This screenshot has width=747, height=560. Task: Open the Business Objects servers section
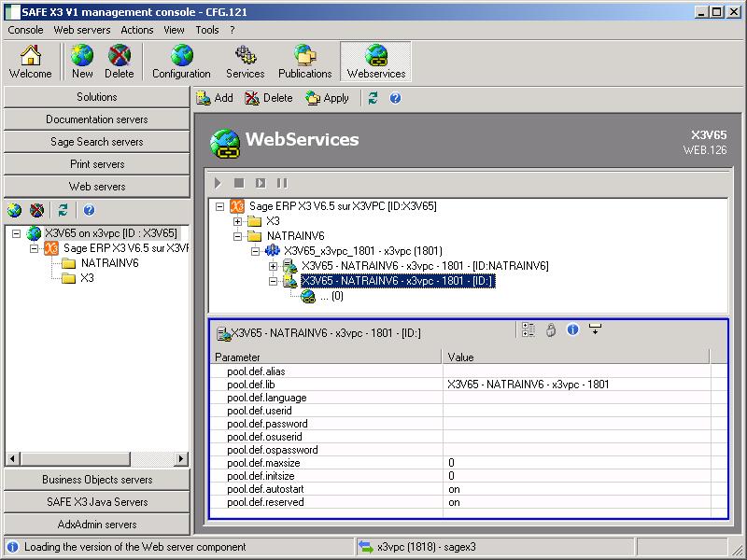pyautogui.click(x=97, y=480)
